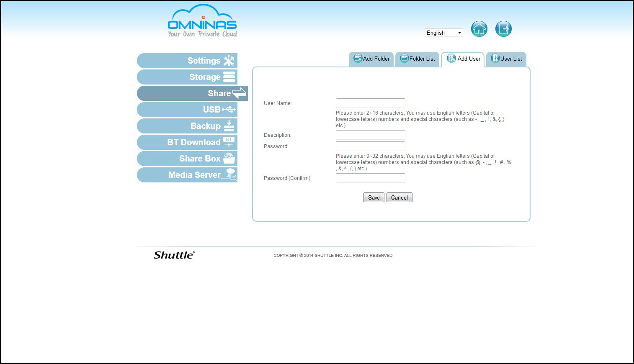The width and height of the screenshot is (634, 364).
Task: Open the English language dropdown
Action: [443, 33]
